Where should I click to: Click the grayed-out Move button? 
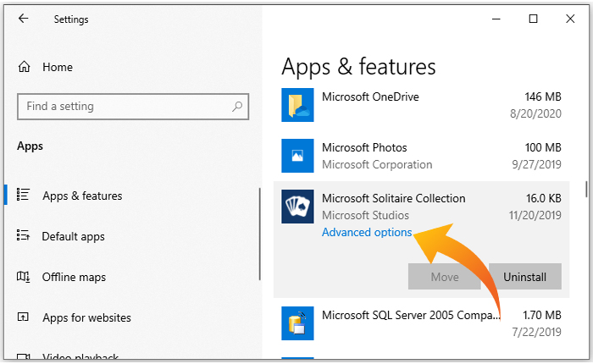445,277
